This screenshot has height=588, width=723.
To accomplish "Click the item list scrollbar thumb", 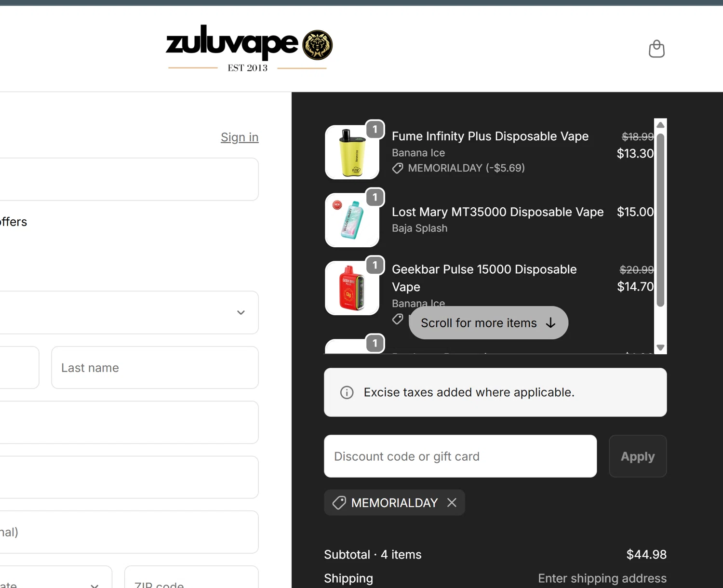I will (x=660, y=220).
